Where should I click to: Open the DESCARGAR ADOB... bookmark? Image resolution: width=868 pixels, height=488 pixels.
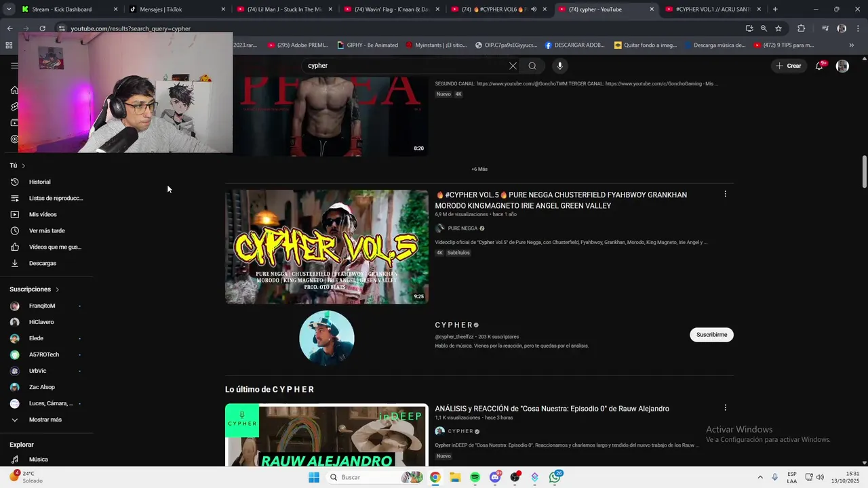pyautogui.click(x=574, y=45)
